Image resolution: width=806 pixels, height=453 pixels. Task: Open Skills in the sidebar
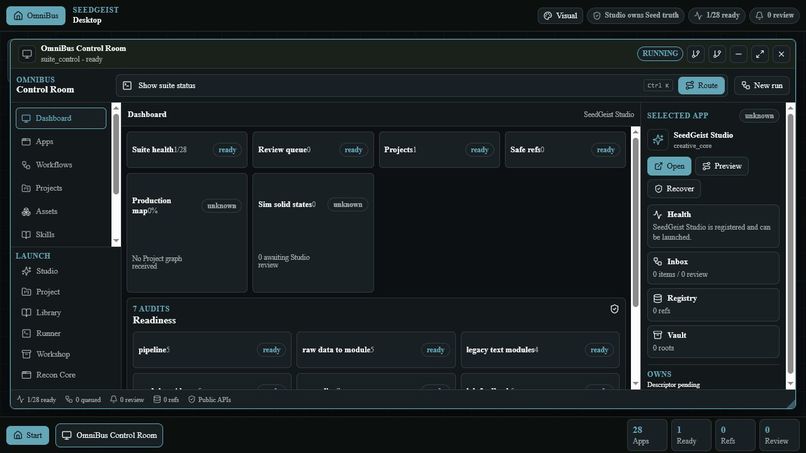point(61,234)
